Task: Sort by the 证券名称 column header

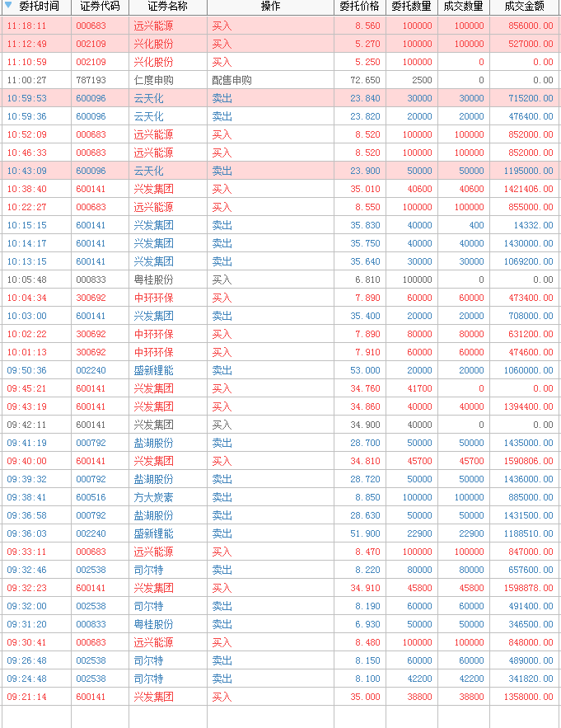Action: coord(167,7)
